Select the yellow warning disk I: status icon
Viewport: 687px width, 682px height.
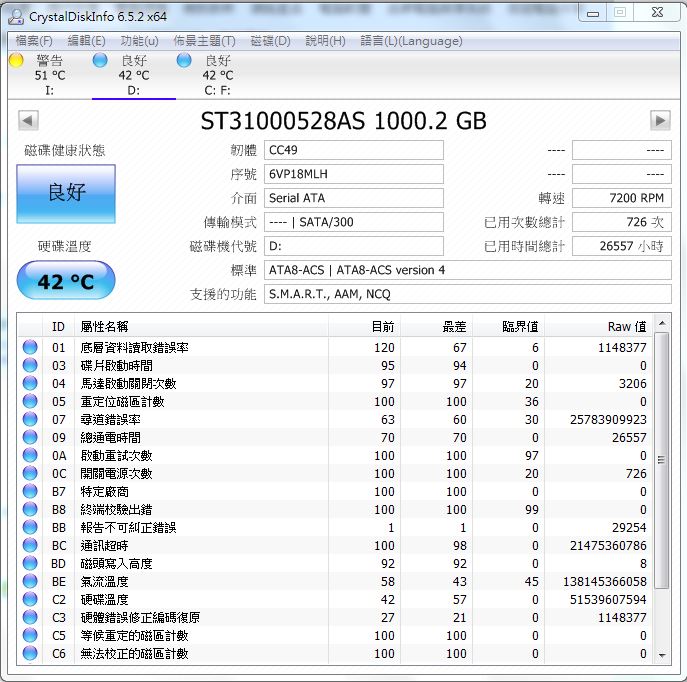click(16, 60)
